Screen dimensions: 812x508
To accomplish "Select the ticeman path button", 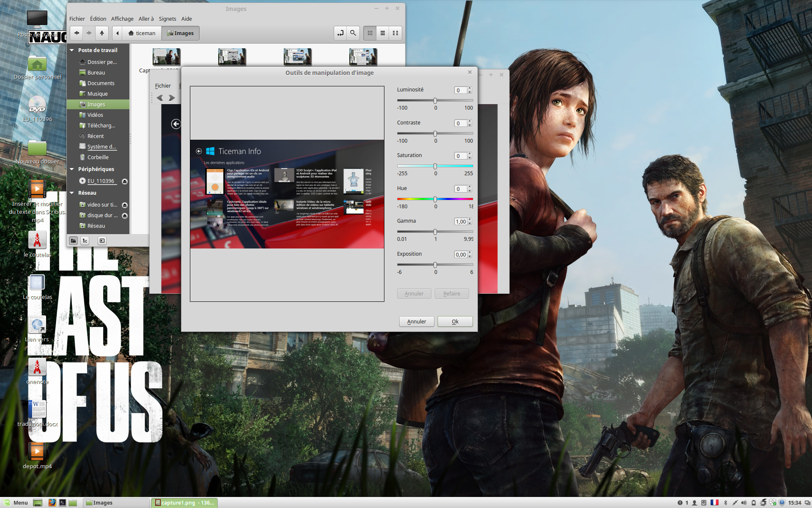I will [142, 33].
